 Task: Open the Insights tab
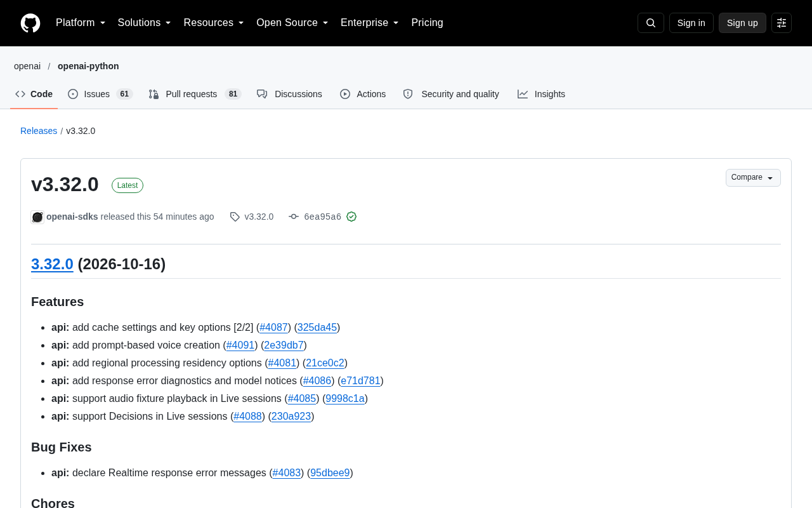tap(541, 94)
